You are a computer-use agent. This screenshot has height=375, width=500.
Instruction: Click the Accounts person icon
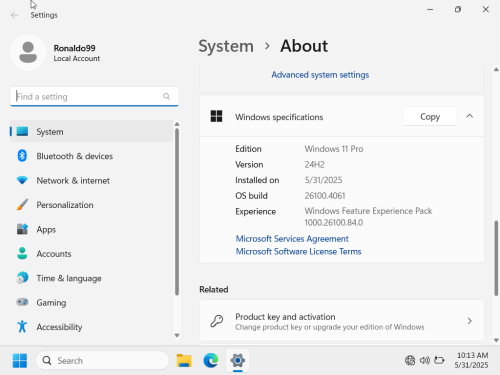tap(22, 253)
